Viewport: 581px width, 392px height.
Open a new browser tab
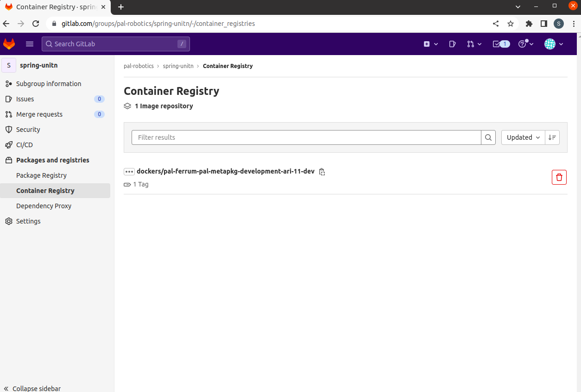(121, 7)
